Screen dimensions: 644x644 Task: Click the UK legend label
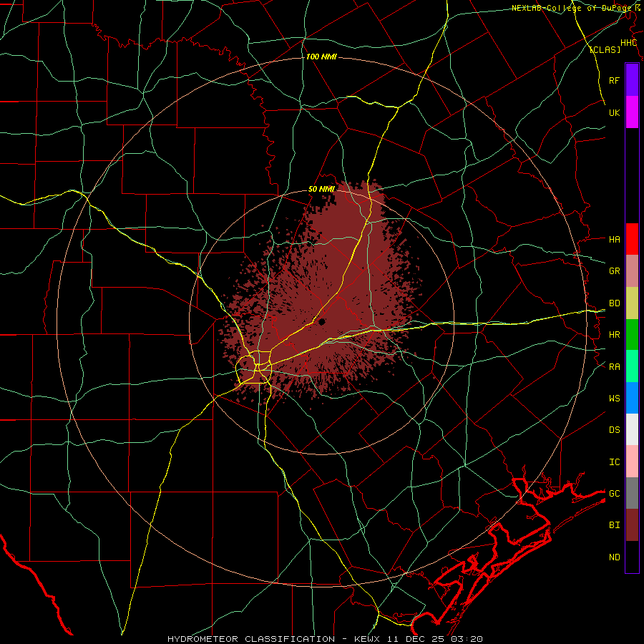[x=614, y=112]
